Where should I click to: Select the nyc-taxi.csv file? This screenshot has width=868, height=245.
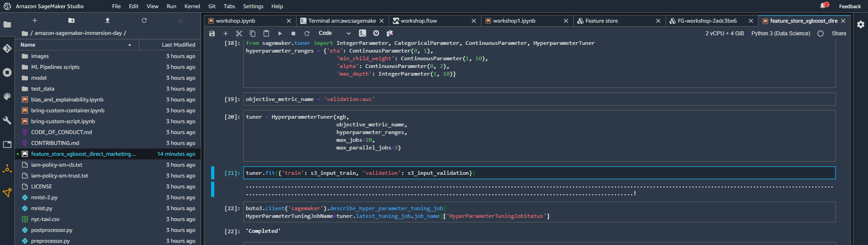point(108,219)
